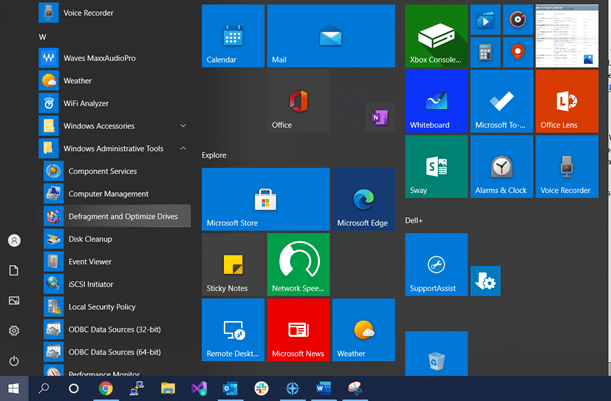Open Component Services
Viewport: 611px width, 401px height.
click(117, 171)
